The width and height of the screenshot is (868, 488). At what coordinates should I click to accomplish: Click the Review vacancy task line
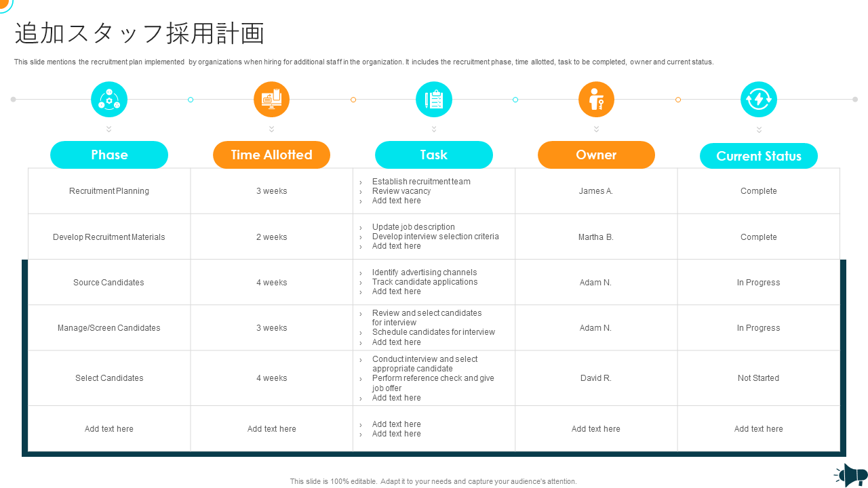pos(401,191)
